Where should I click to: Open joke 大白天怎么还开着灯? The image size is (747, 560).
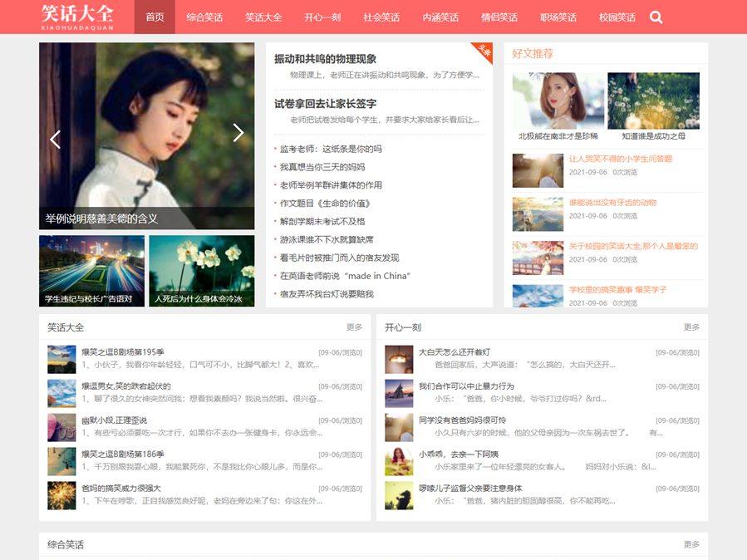pyautogui.click(x=455, y=352)
